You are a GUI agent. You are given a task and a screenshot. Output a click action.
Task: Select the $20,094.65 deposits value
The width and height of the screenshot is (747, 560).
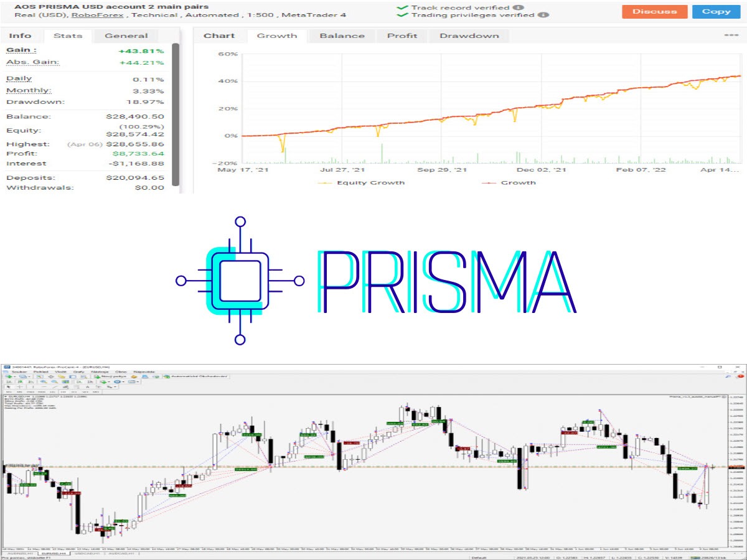point(135,177)
